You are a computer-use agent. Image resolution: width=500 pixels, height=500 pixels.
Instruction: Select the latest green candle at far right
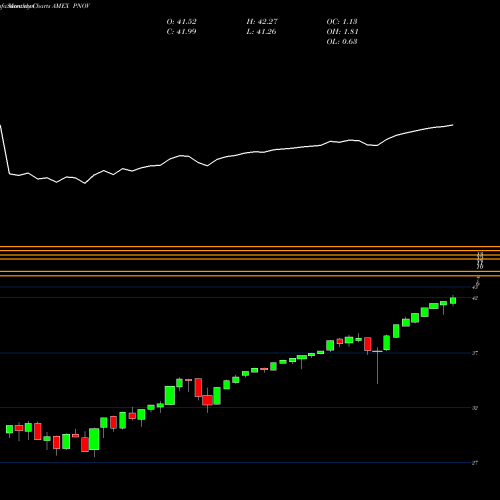[x=453, y=301]
